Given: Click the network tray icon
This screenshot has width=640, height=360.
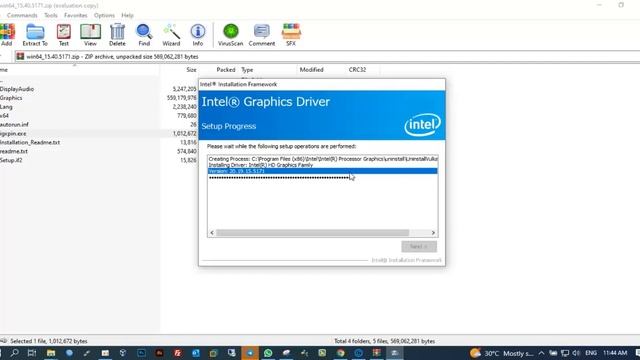Looking at the screenshot, I should click(x=565, y=353).
